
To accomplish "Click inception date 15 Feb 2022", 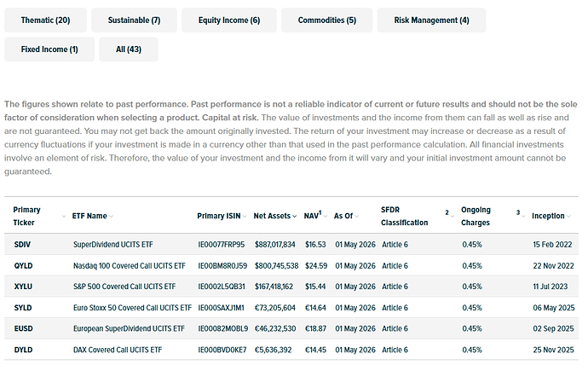I will point(552,245).
